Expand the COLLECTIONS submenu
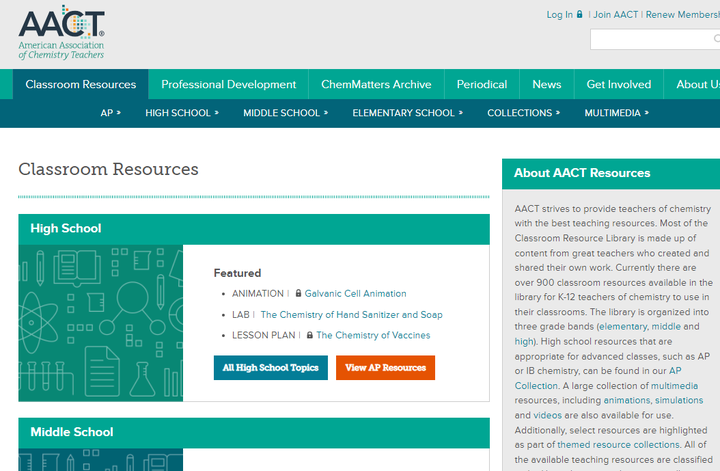Screen dimensions: 720x471 523,113
